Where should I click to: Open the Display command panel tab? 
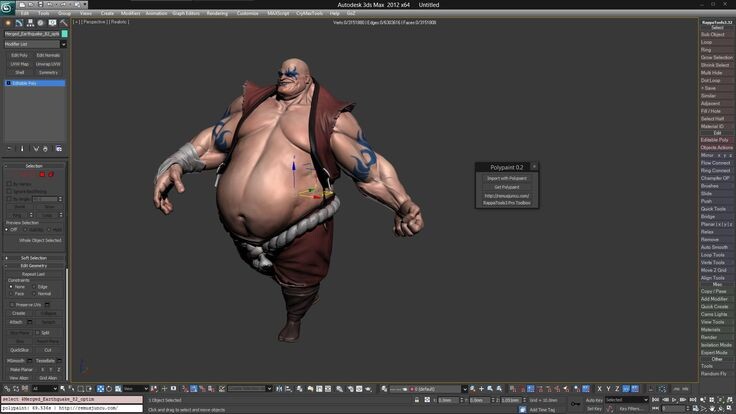[53, 23]
